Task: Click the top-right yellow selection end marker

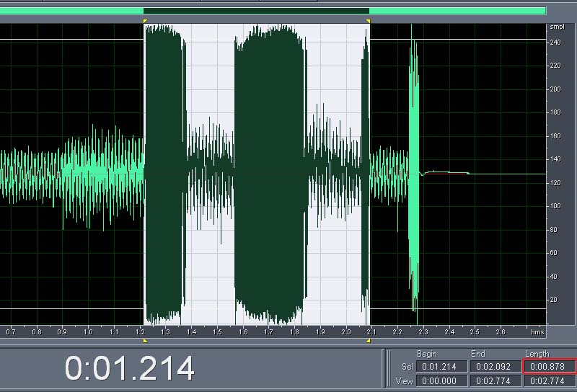Action: pos(368,22)
